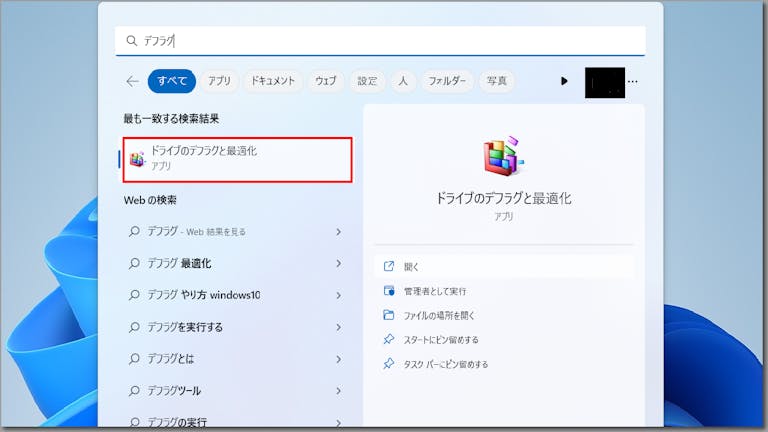Switch to the 設定 filter tab
Viewport: 768px width, 432px height.
coord(367,81)
